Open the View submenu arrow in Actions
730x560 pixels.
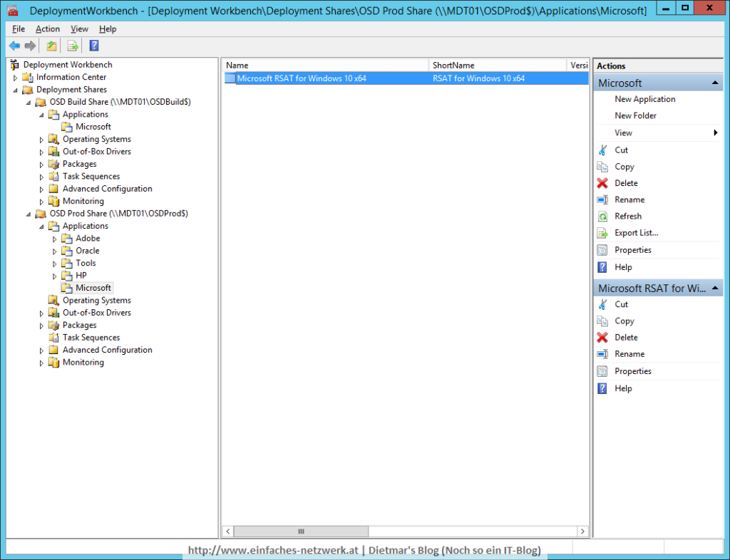(716, 133)
